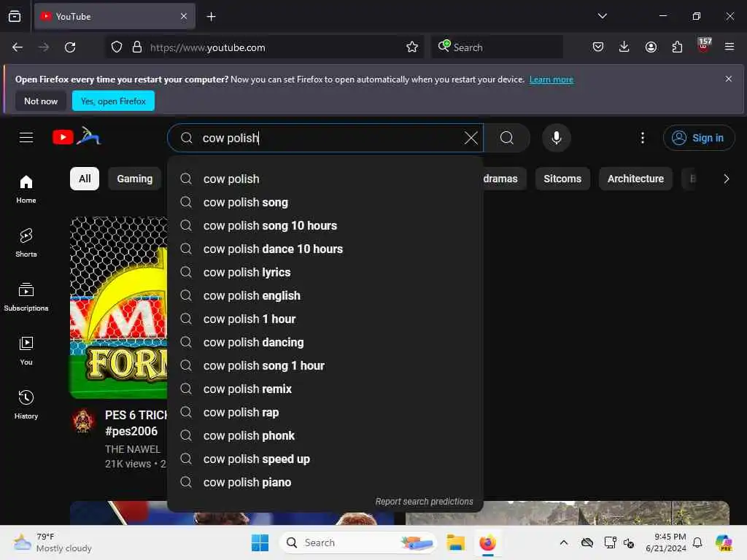The height and width of the screenshot is (560, 747).
Task: Choose suggestion "cow polish rap"
Action: 325,413
